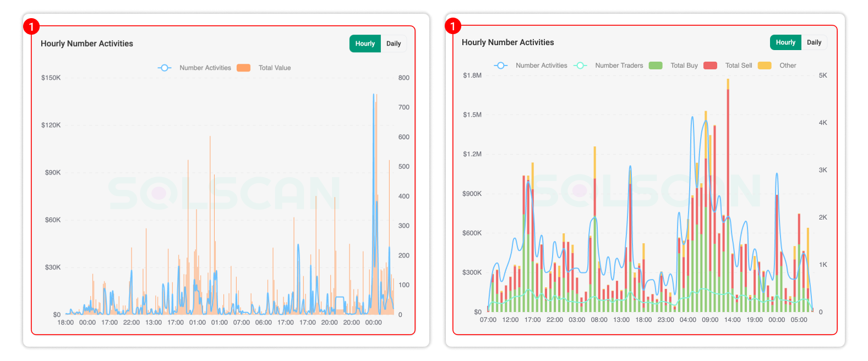Click the red badge 1 on left panel
Image resolution: width=868 pixels, height=361 pixels.
31,26
